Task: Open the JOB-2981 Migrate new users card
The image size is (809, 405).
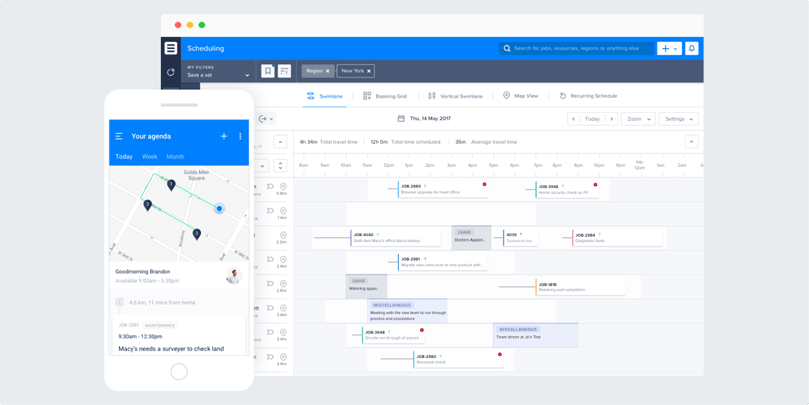Action: 443,262
